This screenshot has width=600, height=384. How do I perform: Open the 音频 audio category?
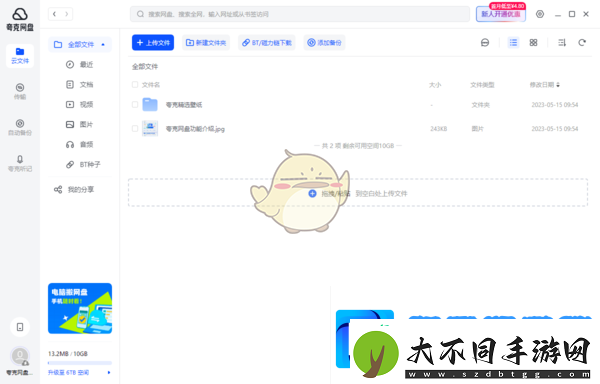tap(80, 144)
